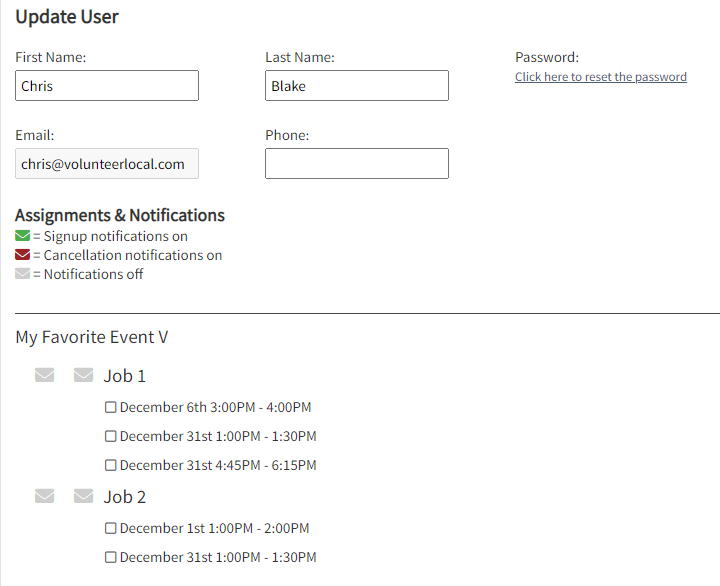Click the disabled Email field
720x586 pixels.
click(107, 163)
